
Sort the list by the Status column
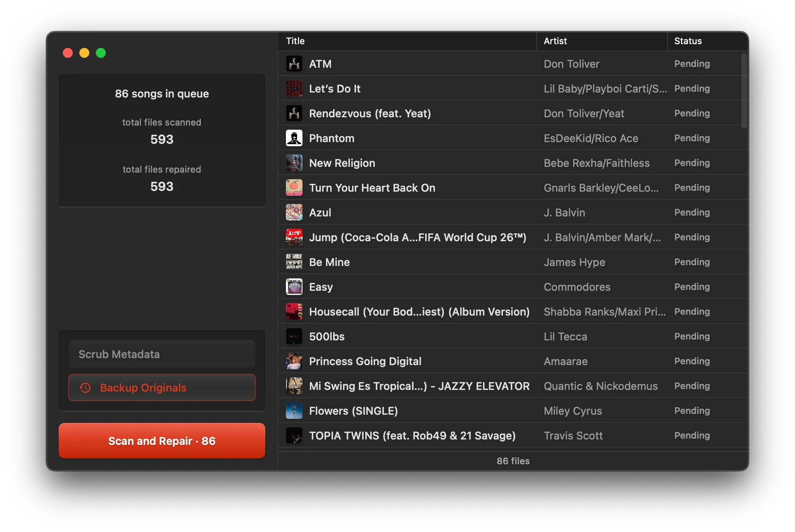point(708,41)
